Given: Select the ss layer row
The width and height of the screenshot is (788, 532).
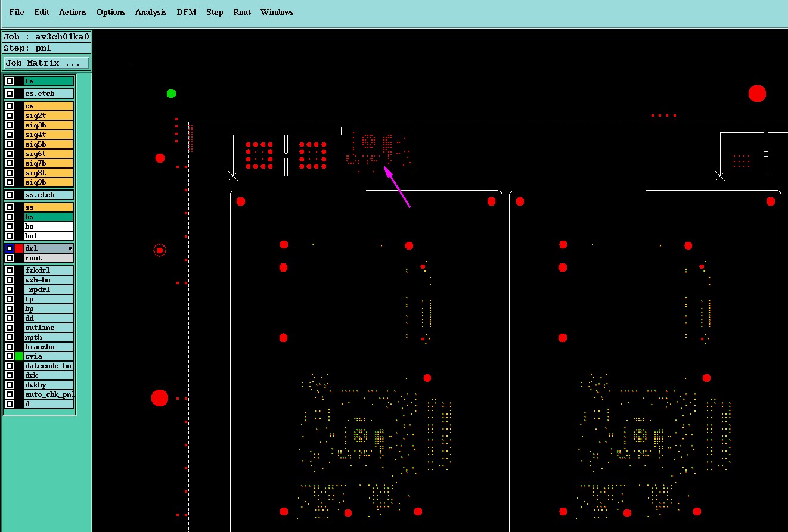Looking at the screenshot, I should point(49,207).
